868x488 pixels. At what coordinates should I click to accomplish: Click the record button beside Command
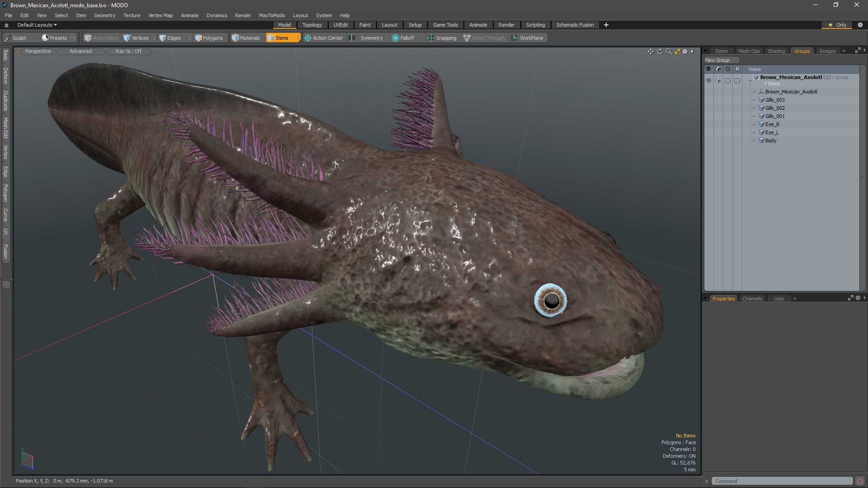(x=860, y=481)
